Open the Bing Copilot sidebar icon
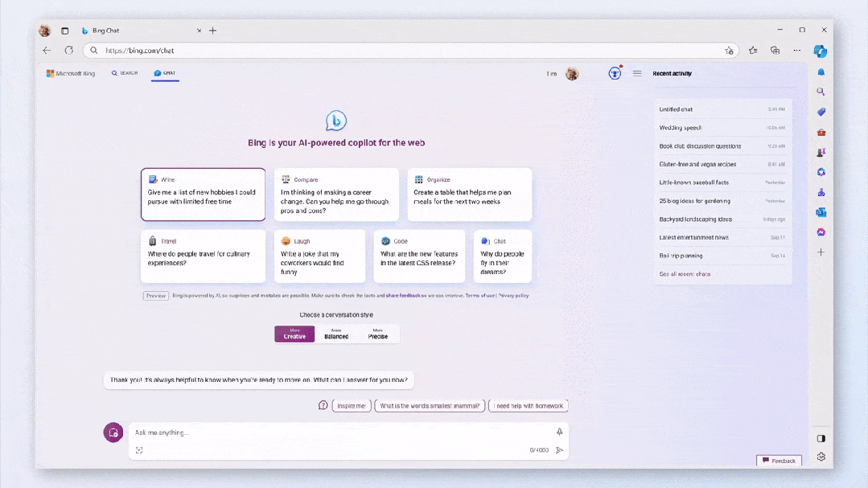This screenshot has width=868, height=488. click(x=821, y=51)
